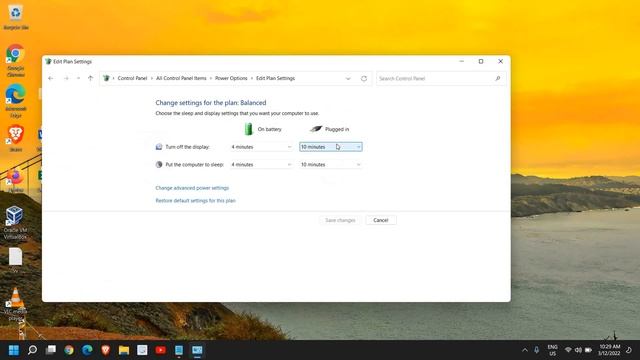The image size is (640, 360).
Task: Open the ENG US language switcher
Action: (x=553, y=350)
